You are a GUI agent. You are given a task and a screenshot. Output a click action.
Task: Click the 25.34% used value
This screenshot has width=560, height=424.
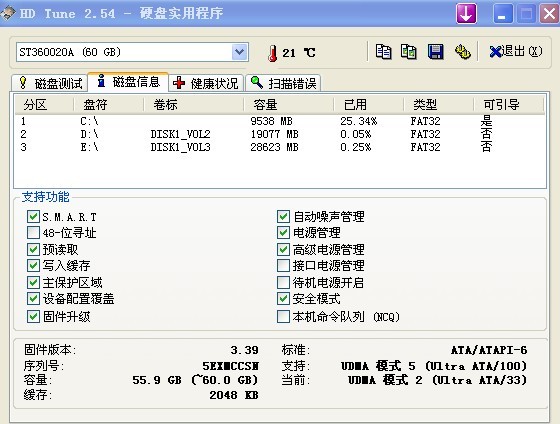pyautogui.click(x=359, y=121)
